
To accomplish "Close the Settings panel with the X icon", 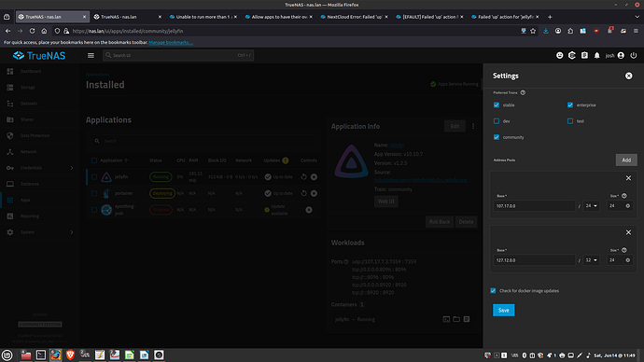I will pos(628,76).
